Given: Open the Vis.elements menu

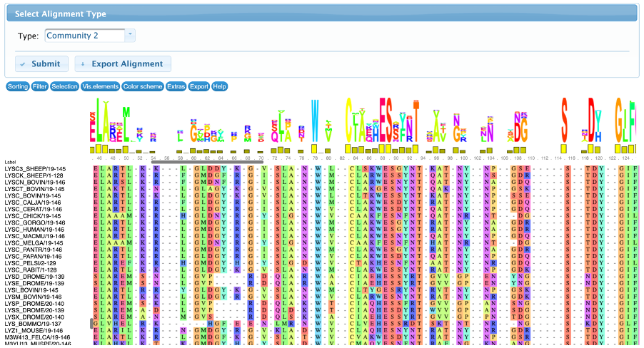Looking at the screenshot, I should click(x=100, y=86).
